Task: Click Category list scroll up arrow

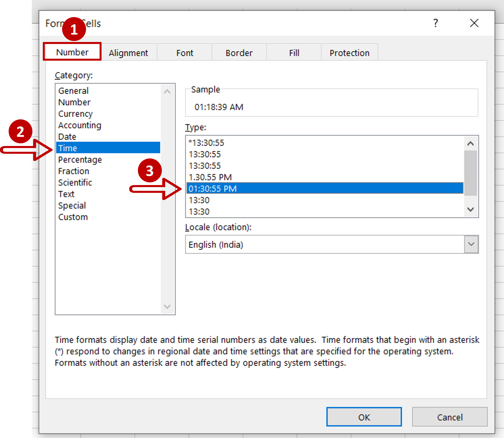Action: [167, 92]
